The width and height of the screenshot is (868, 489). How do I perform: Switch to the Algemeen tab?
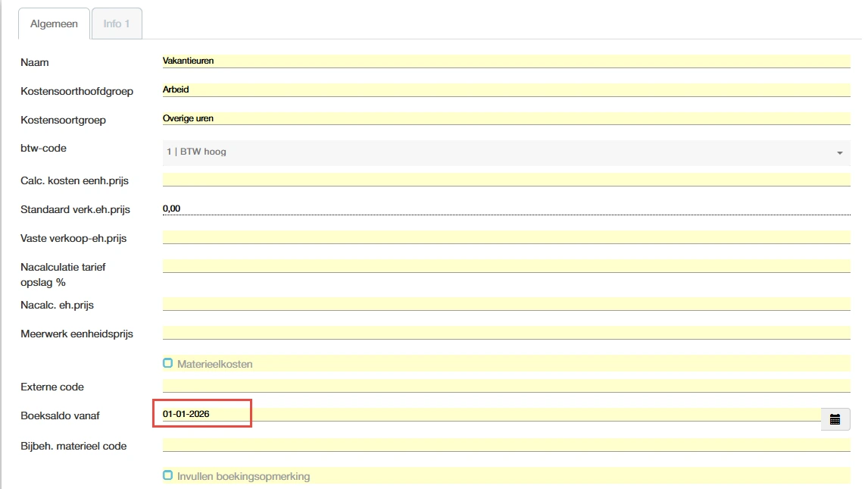coord(54,24)
